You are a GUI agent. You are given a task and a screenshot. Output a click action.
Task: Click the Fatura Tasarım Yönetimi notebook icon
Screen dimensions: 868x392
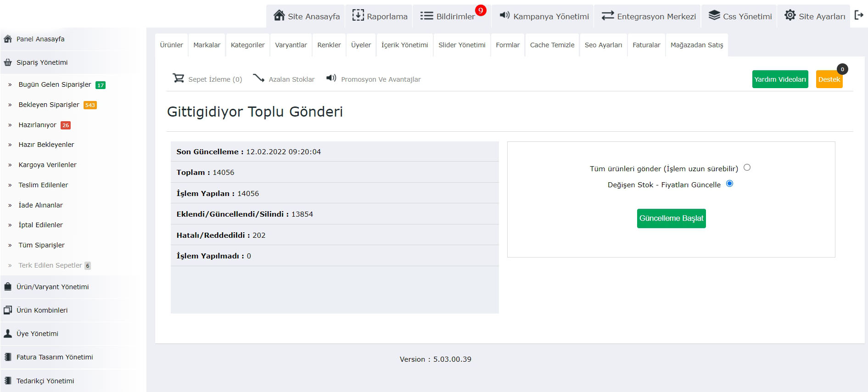8,357
